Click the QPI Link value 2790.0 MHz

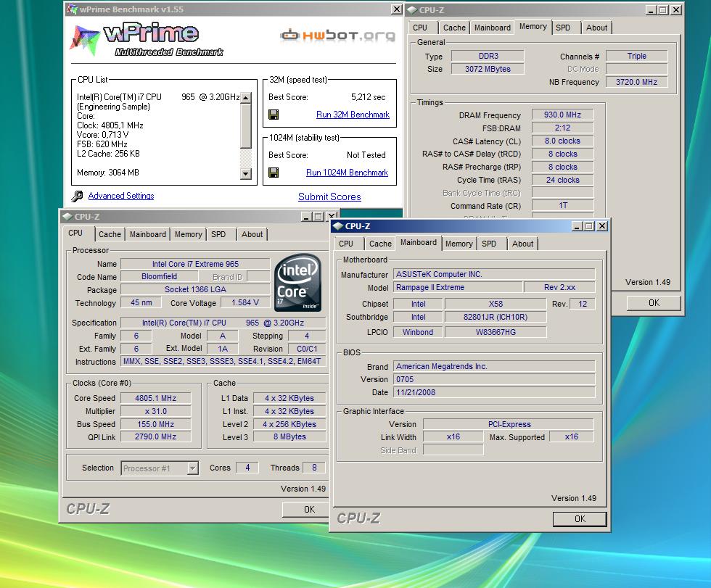pyautogui.click(x=155, y=436)
